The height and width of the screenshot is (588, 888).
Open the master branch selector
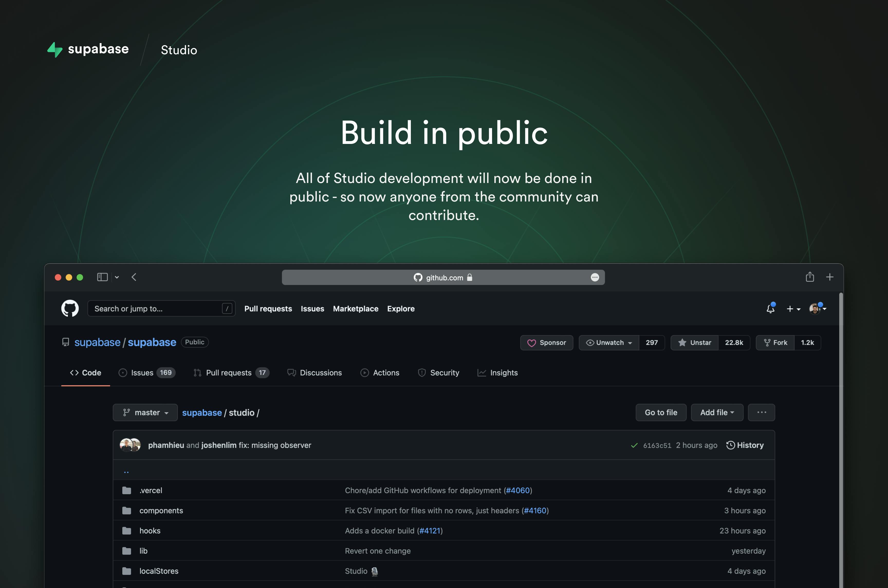[x=145, y=412]
